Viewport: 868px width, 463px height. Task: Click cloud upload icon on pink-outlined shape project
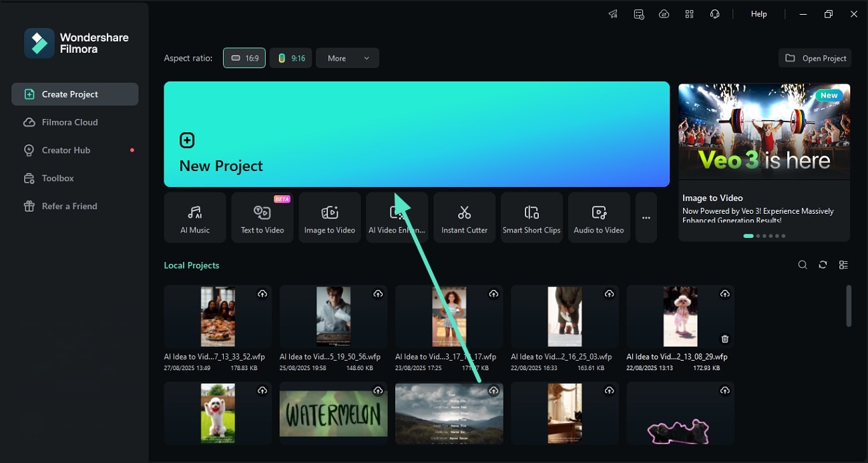click(x=724, y=390)
